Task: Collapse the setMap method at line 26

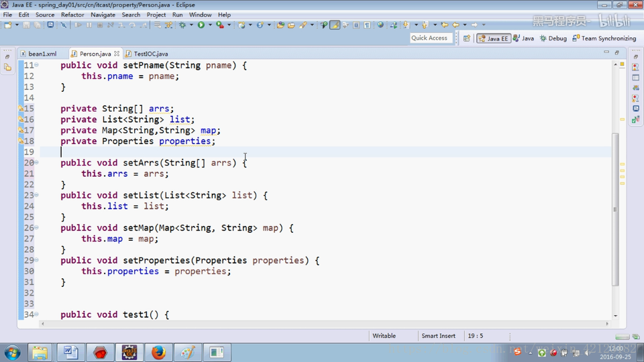Action: point(36,227)
